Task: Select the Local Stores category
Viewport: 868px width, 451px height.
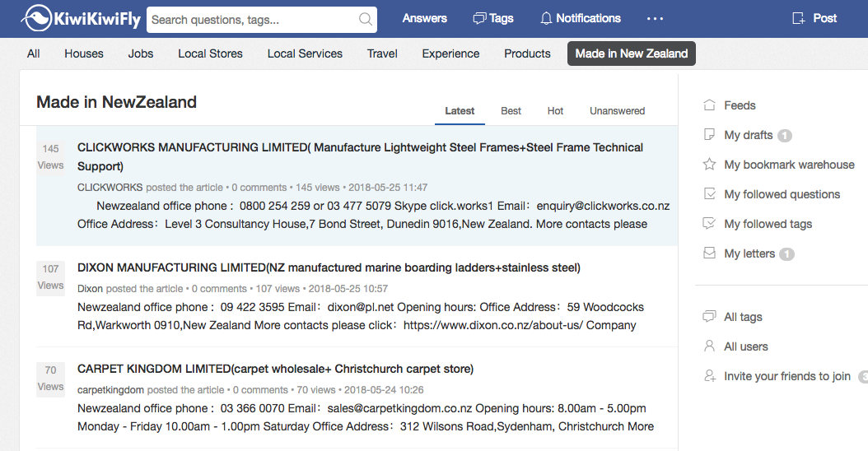Action: click(210, 53)
